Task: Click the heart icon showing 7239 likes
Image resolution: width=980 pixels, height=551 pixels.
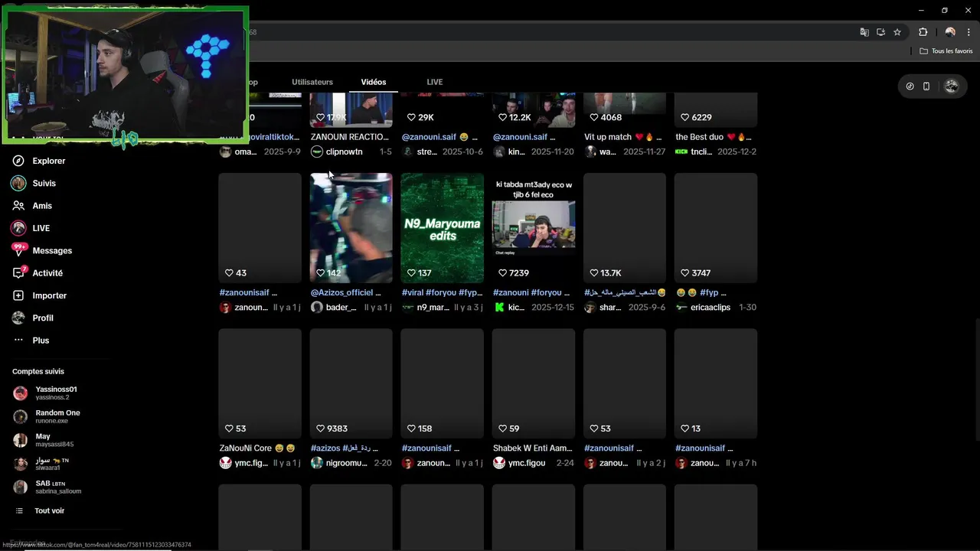Action: [x=503, y=273]
